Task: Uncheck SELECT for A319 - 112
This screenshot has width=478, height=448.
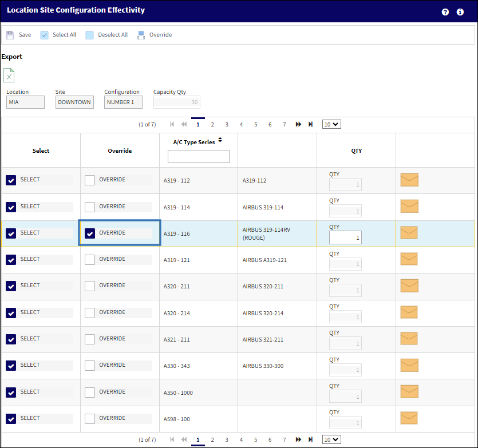Action: click(11, 180)
